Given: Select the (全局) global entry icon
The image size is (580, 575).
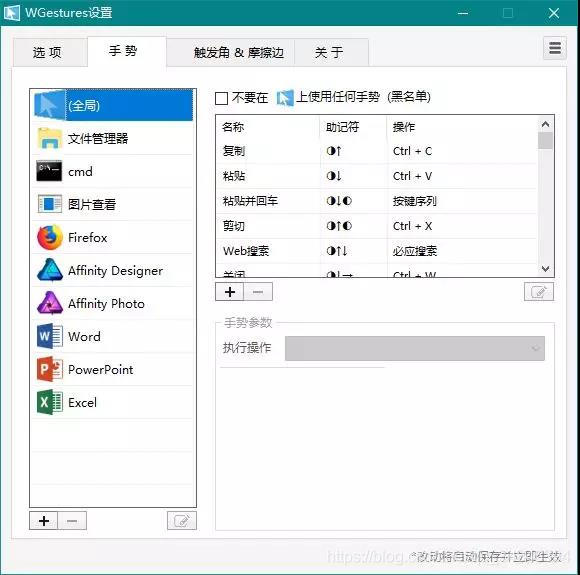Looking at the screenshot, I should click(49, 105).
